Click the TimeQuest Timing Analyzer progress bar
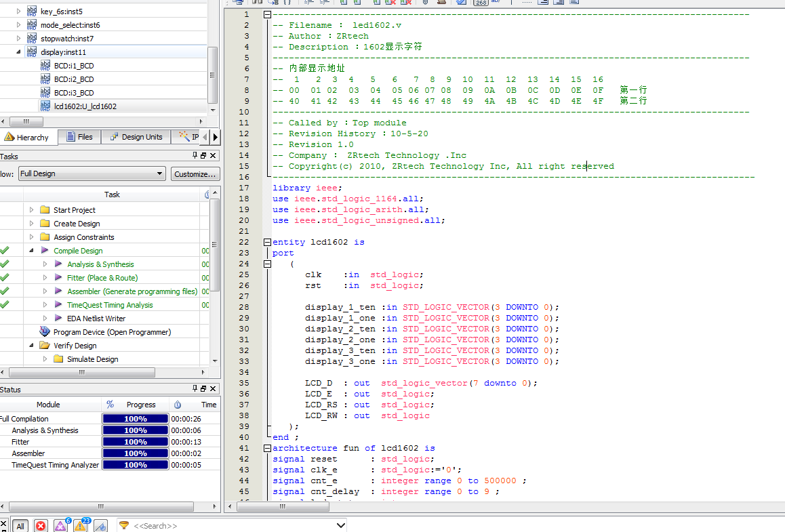Viewport: 785px width, 532px height. pyautogui.click(x=135, y=465)
